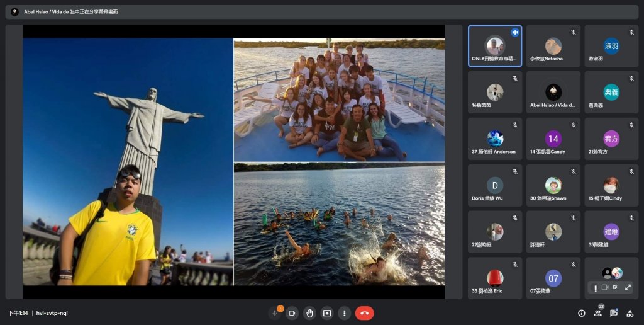Show the participants list with 22 badge
The height and width of the screenshot is (325, 644).
(x=597, y=314)
